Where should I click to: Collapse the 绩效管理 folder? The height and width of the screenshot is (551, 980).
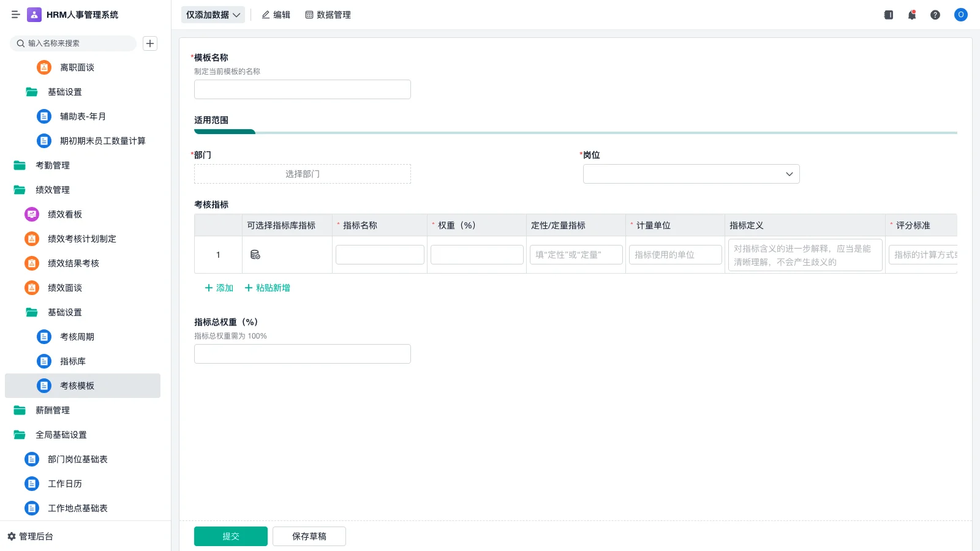point(53,190)
